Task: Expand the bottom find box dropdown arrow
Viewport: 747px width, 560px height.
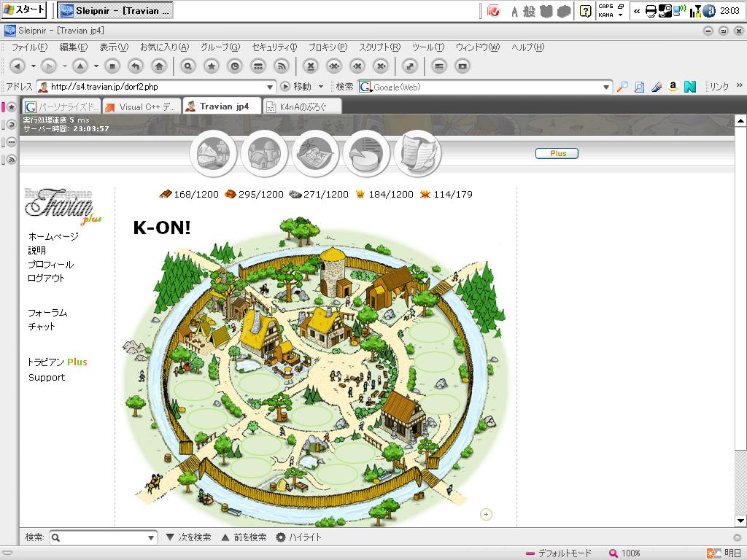Action: click(150, 537)
